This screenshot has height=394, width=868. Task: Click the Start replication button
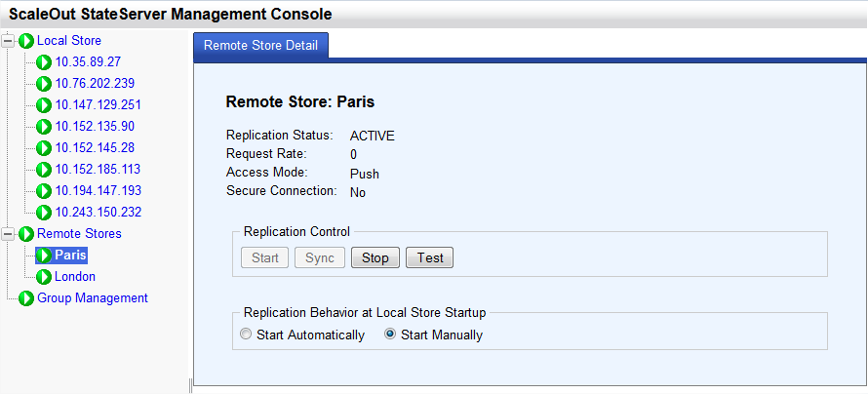pyautogui.click(x=265, y=257)
